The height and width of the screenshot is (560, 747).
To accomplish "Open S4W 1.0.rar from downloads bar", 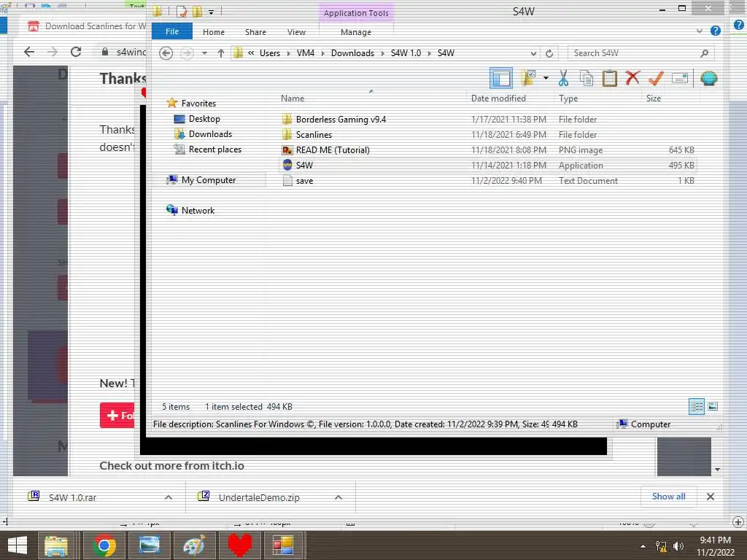I will pos(72,497).
